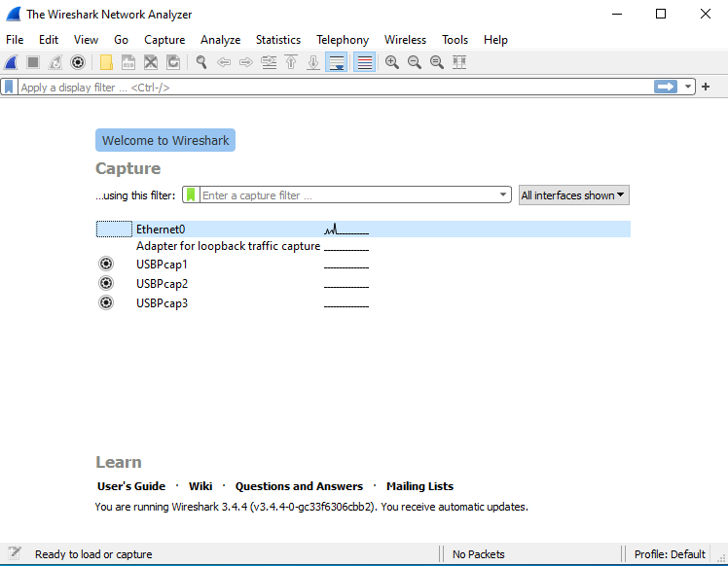The image size is (728, 566).
Task: Open display filter bookmarks icon
Action: point(9,87)
